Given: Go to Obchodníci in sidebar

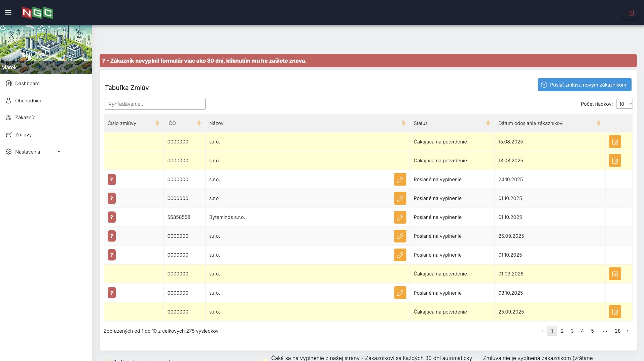Looking at the screenshot, I should point(28,101).
